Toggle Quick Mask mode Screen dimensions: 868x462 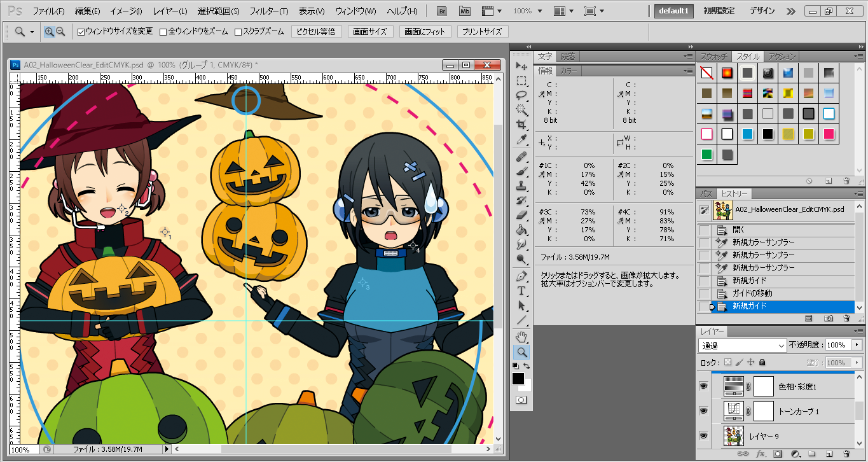coord(521,400)
